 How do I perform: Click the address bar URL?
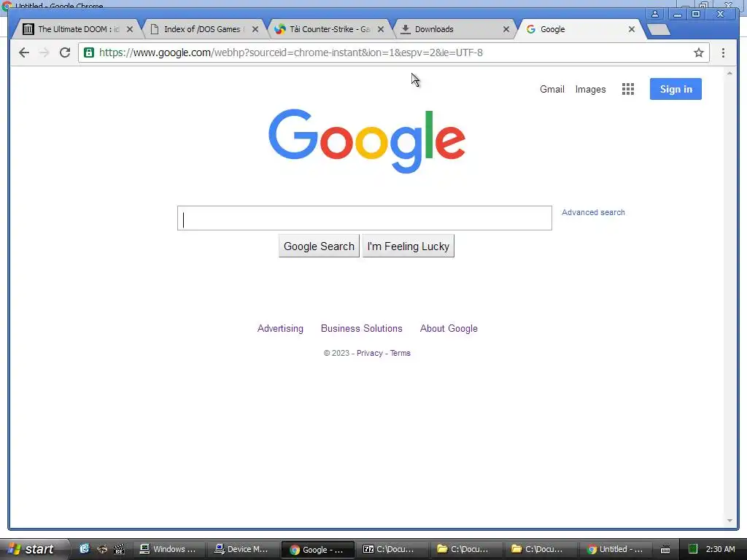290,52
